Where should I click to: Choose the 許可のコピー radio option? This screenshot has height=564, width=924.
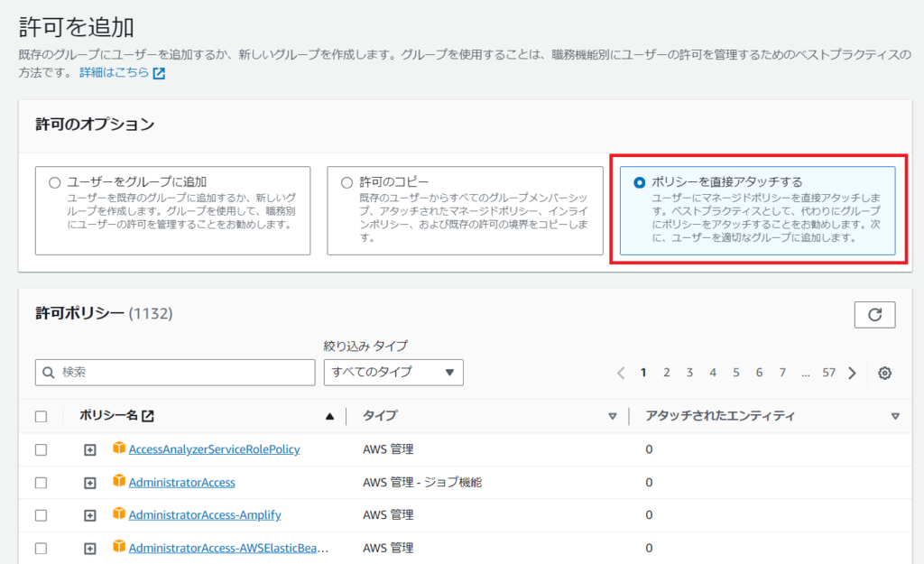pos(346,182)
